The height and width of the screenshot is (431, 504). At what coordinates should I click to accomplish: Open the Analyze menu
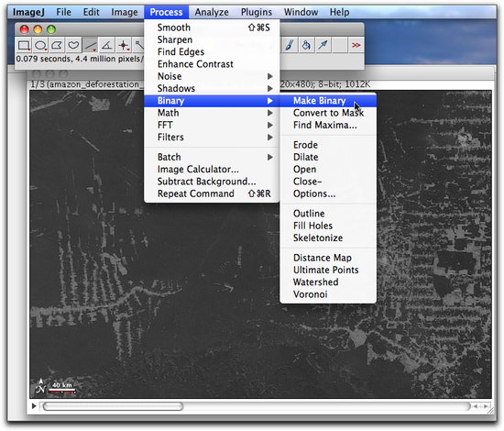(x=212, y=12)
